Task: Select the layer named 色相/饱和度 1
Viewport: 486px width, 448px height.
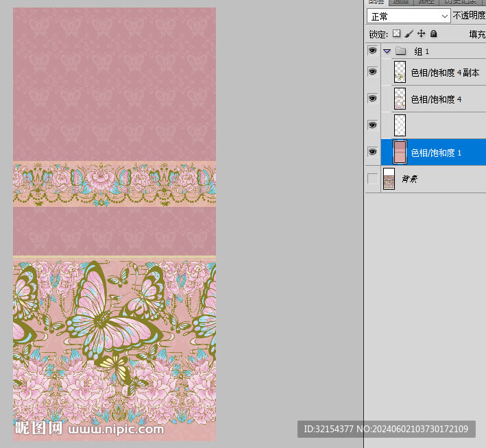Action: point(436,153)
